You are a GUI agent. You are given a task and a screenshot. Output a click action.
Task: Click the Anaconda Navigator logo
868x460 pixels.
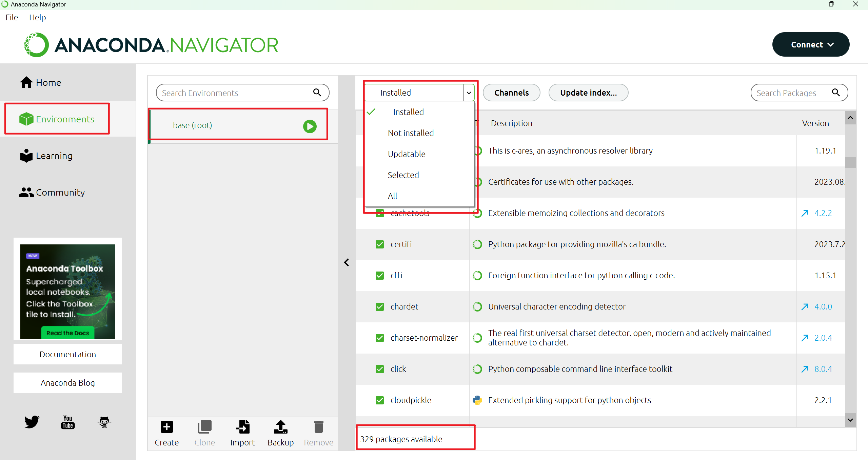151,45
